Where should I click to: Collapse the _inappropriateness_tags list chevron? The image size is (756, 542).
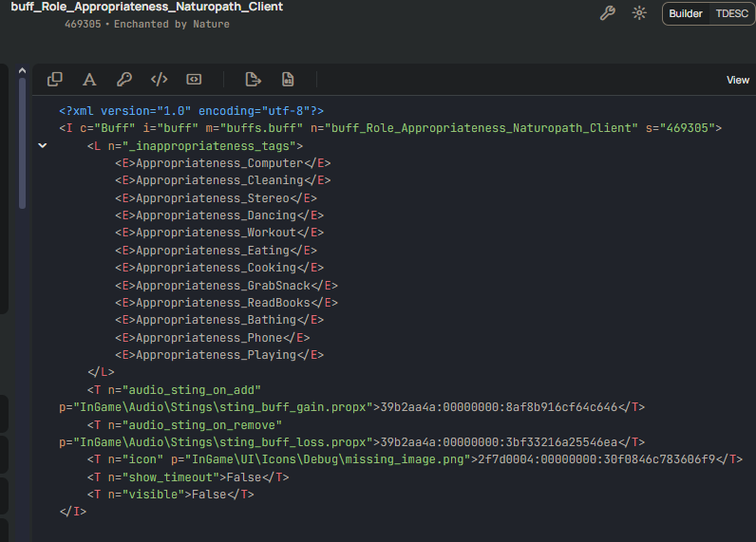(x=42, y=146)
